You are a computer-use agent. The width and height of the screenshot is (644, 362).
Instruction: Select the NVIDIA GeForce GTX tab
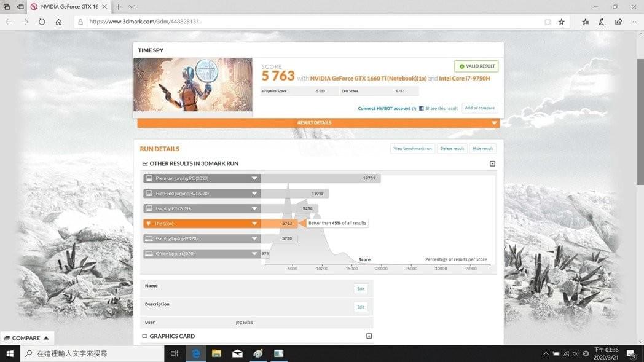[69, 7]
